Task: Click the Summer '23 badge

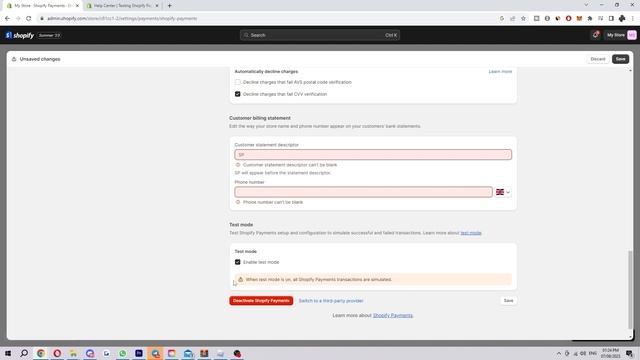Action: [49, 36]
